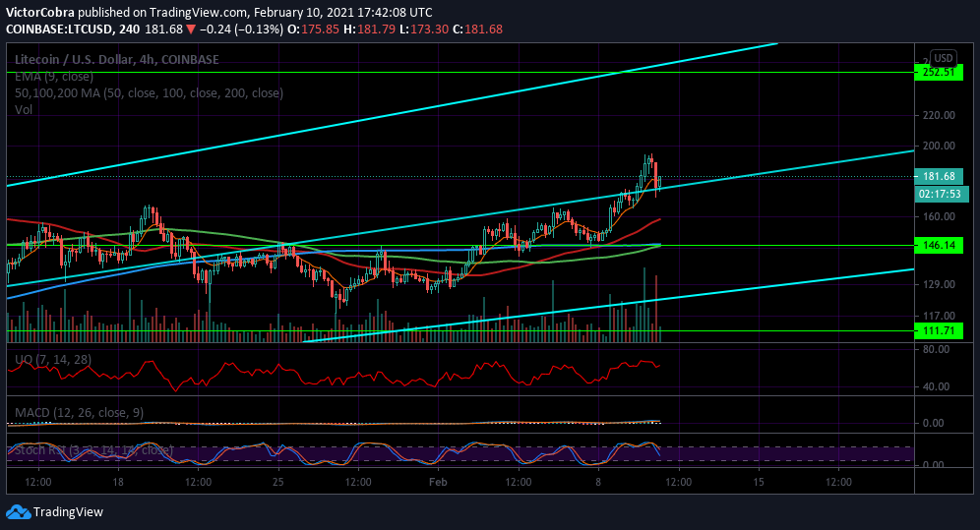Image resolution: width=980 pixels, height=530 pixels.
Task: Click the 181.68 current price label
Action: 939,176
